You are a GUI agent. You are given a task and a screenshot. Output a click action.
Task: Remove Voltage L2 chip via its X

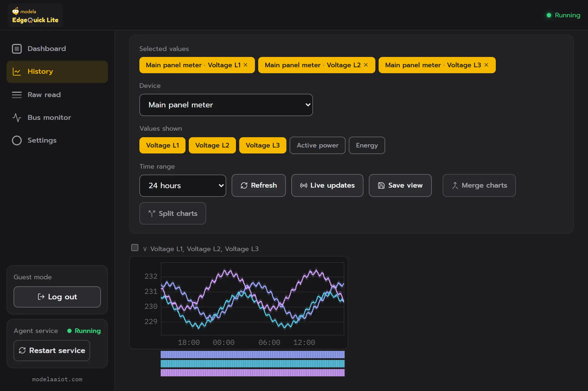[366, 65]
